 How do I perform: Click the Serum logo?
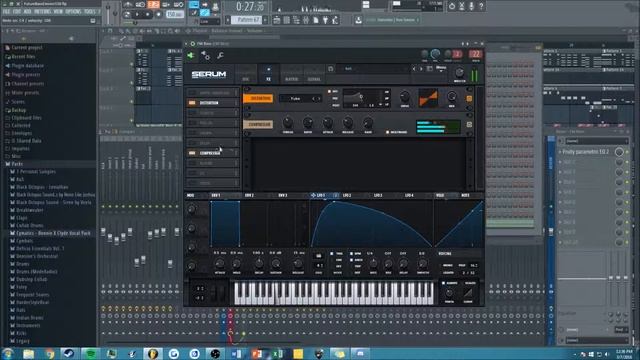click(209, 74)
